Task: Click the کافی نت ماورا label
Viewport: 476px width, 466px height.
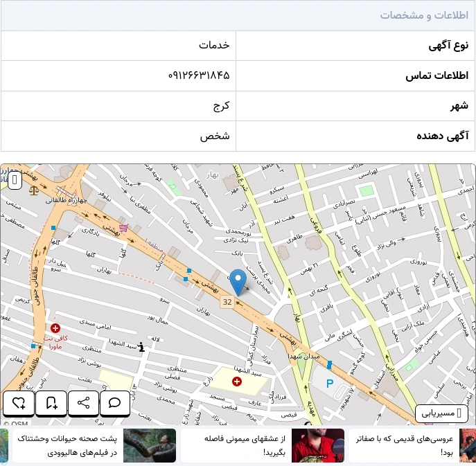Action: click(56, 342)
